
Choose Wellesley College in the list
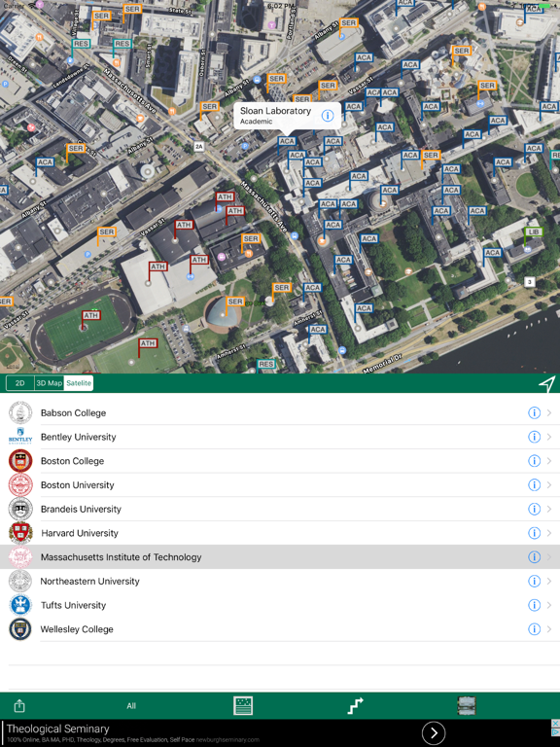pyautogui.click(x=280, y=629)
